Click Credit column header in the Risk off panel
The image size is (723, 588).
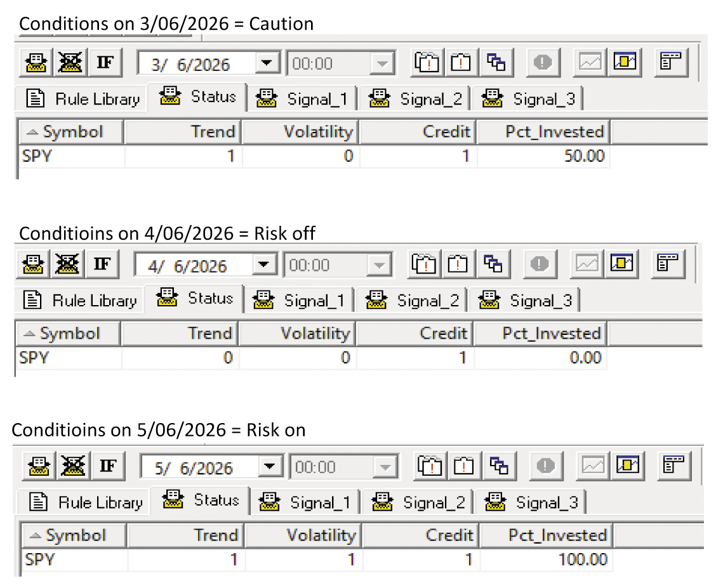(x=415, y=334)
